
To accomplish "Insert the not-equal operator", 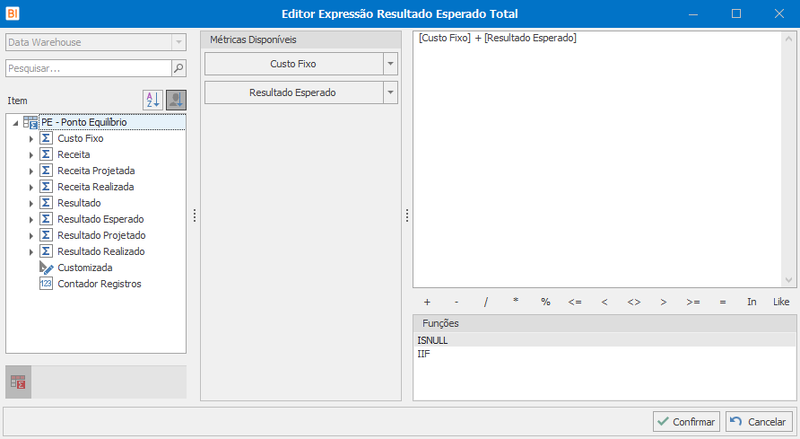I will [x=634, y=302].
